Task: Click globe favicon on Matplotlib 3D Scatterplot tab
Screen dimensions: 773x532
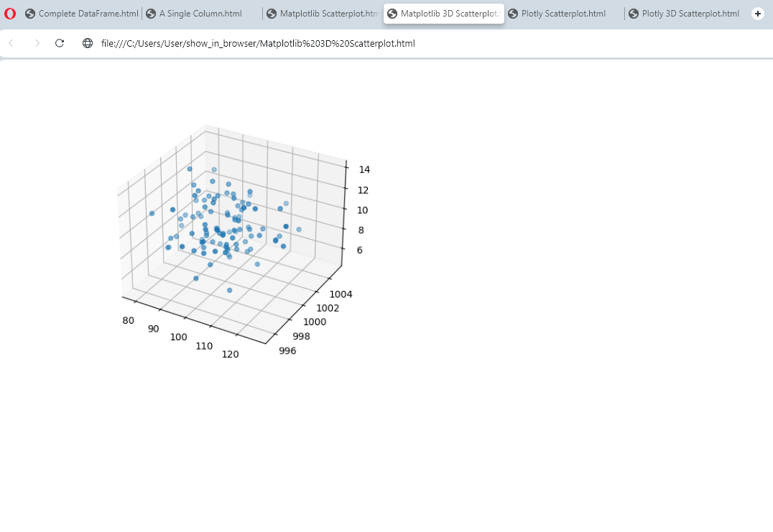Action: pos(392,14)
